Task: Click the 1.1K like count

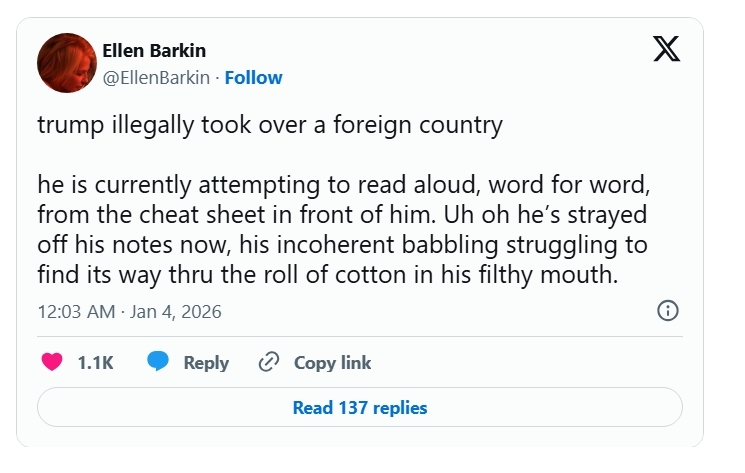Action: (x=96, y=363)
